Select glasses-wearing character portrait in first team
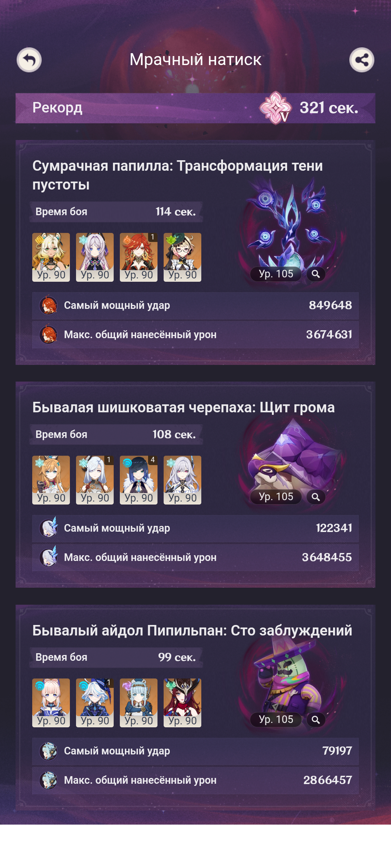391x868 pixels. click(182, 257)
